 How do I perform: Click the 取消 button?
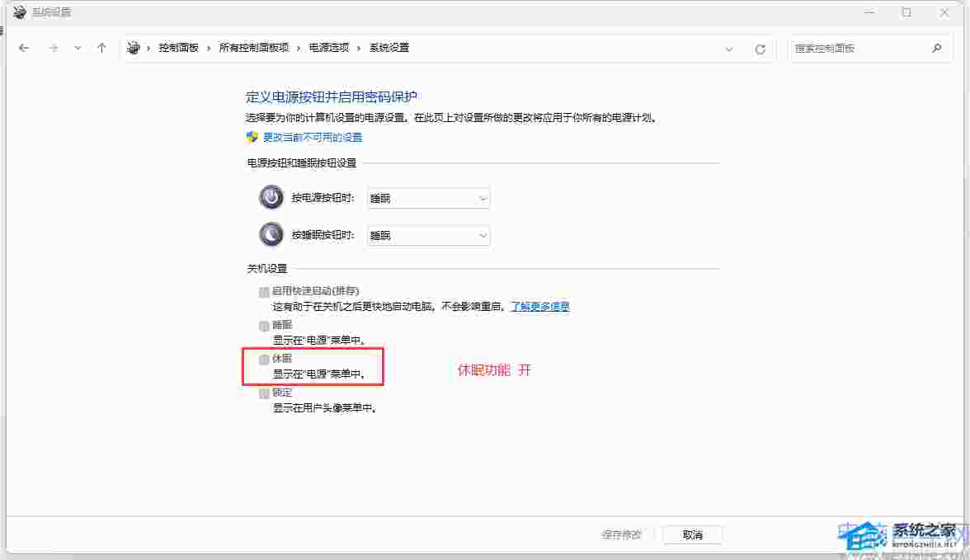pos(693,534)
